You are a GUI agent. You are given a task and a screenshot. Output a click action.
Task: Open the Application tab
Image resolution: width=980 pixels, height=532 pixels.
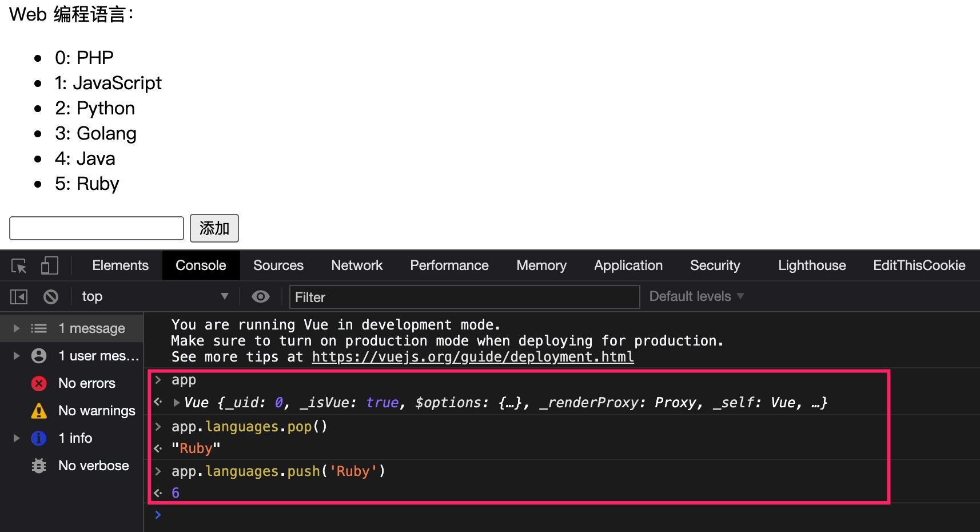[628, 265]
